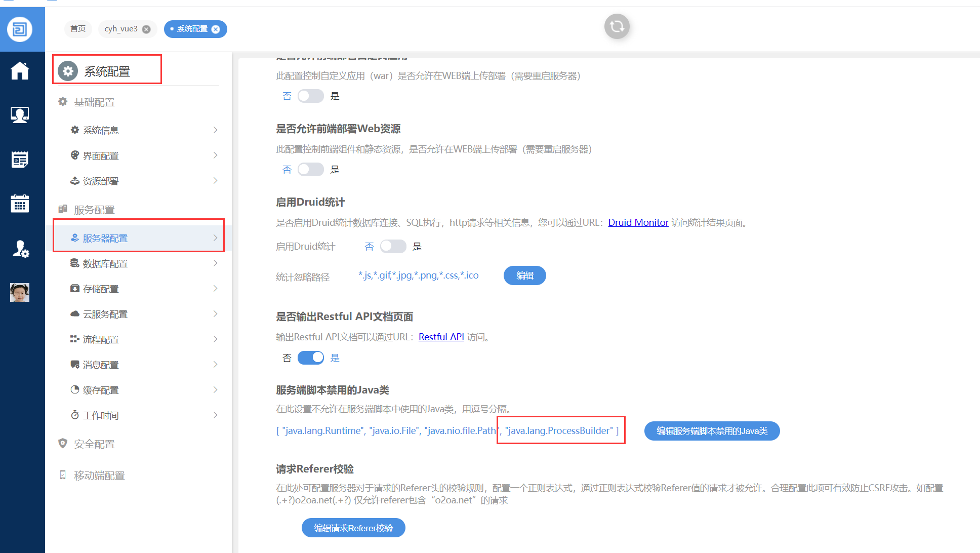The height and width of the screenshot is (553, 980).
Task: Close the 系统配置 tab with x icon
Action: coord(216,29)
